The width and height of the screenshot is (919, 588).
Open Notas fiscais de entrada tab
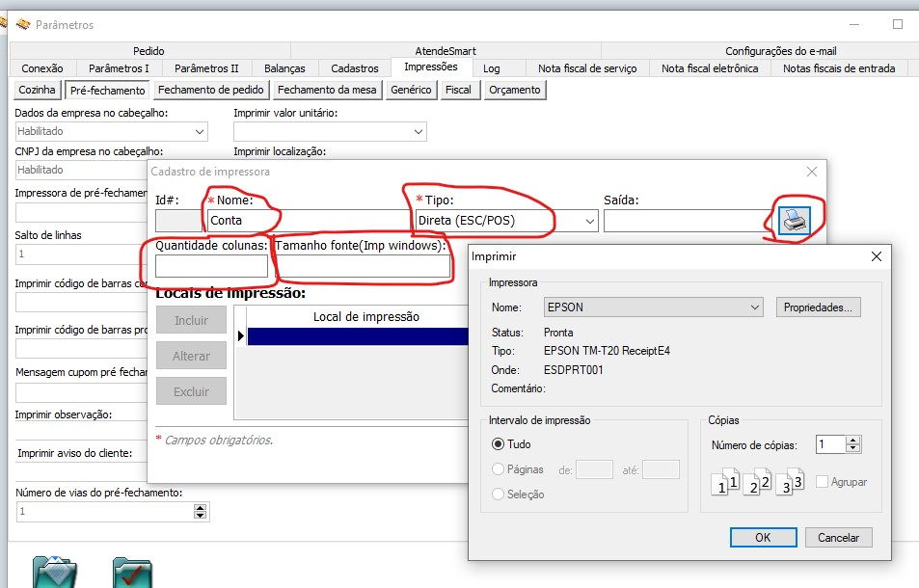coord(839,68)
